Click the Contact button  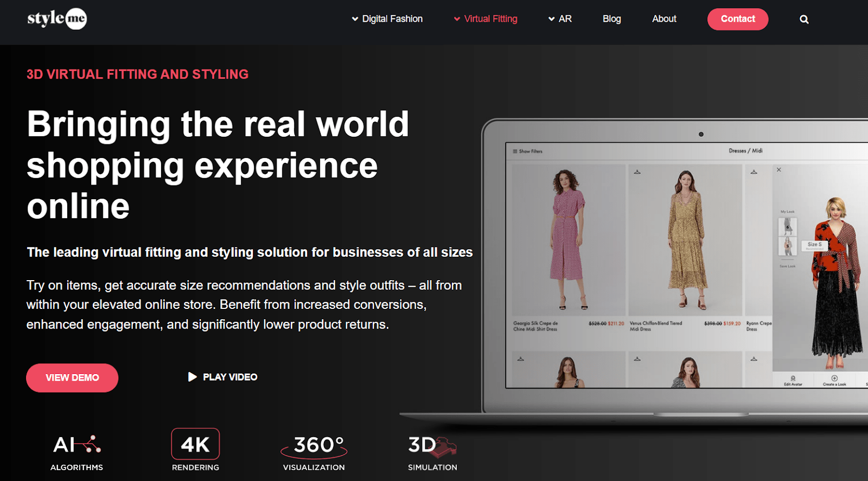(x=738, y=19)
